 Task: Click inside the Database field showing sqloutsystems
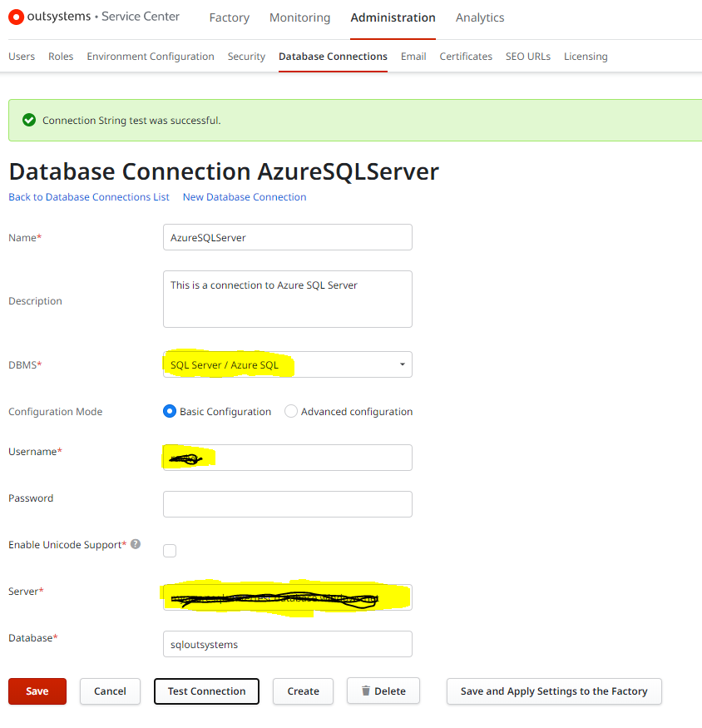(x=287, y=643)
